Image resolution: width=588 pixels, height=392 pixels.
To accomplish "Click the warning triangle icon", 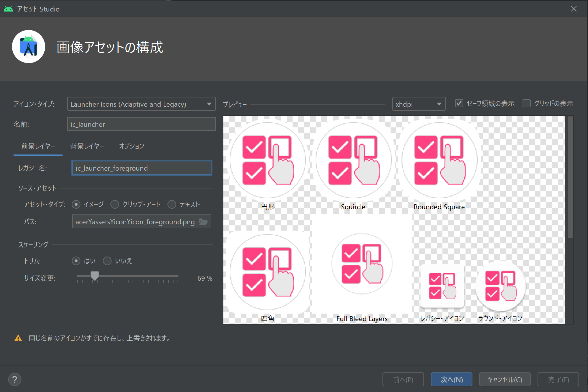I will tap(18, 338).
